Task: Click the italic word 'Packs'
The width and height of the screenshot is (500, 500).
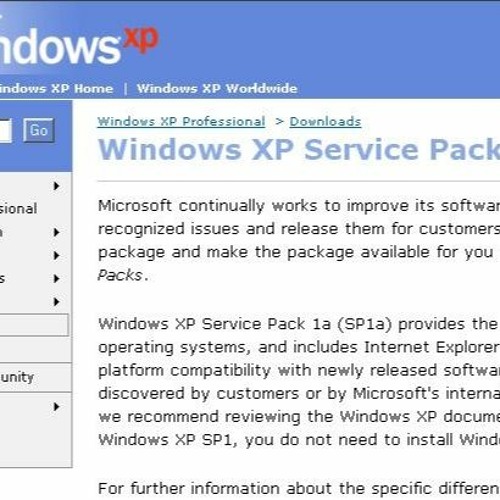Action: tap(120, 275)
